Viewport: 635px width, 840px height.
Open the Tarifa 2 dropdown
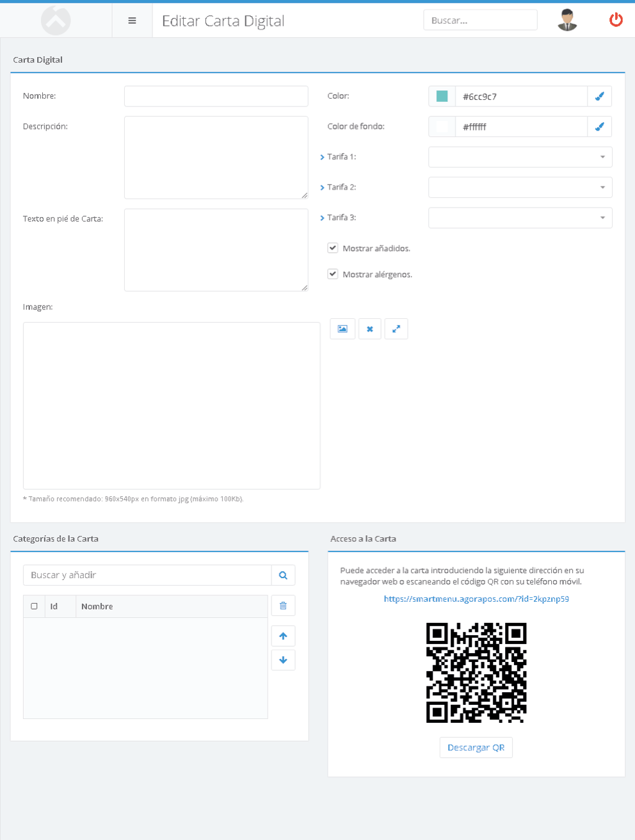(520, 187)
